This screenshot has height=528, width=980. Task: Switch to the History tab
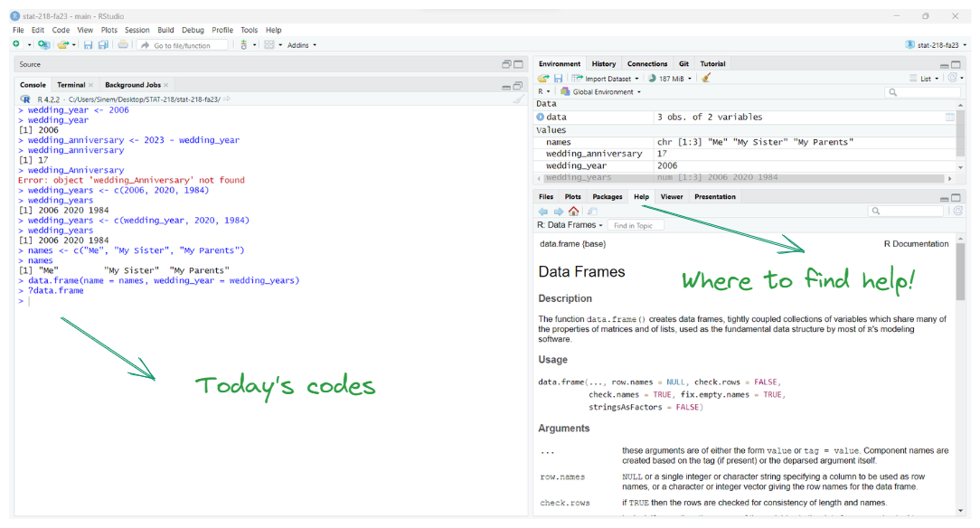coord(604,64)
